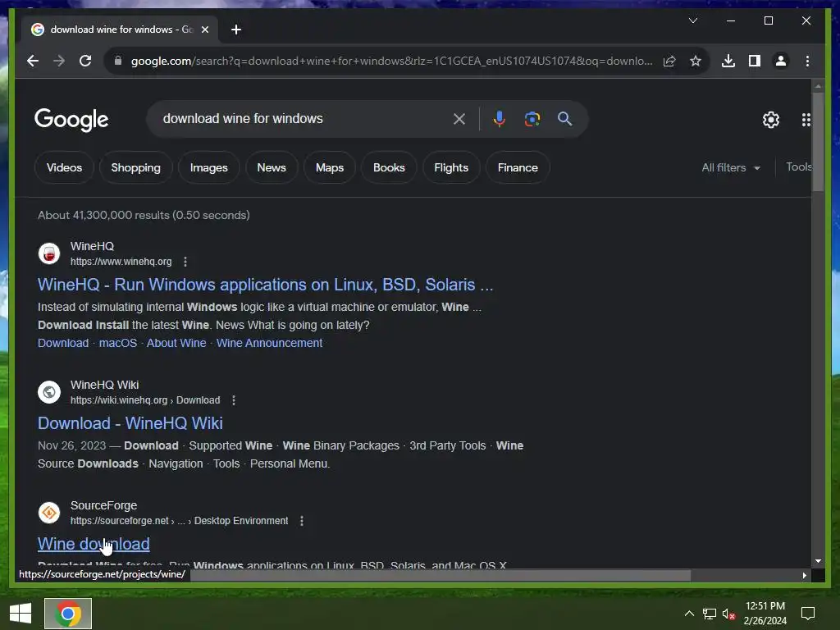Click the Chrome address bar URL
The width and height of the screenshot is (840, 630).
coord(391,61)
